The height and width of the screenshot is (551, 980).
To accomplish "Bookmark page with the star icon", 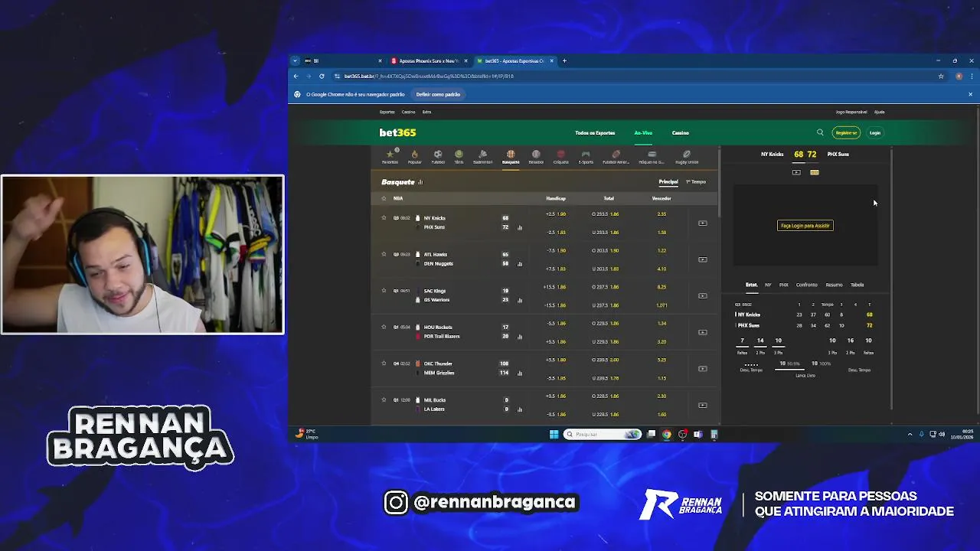I will click(941, 76).
